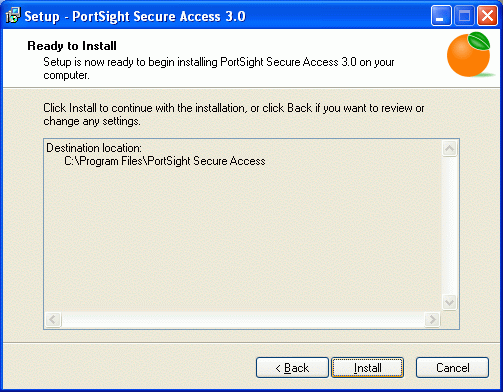Minimize the setup window
The width and height of the screenshot is (503, 392).
pyautogui.click(x=441, y=16)
